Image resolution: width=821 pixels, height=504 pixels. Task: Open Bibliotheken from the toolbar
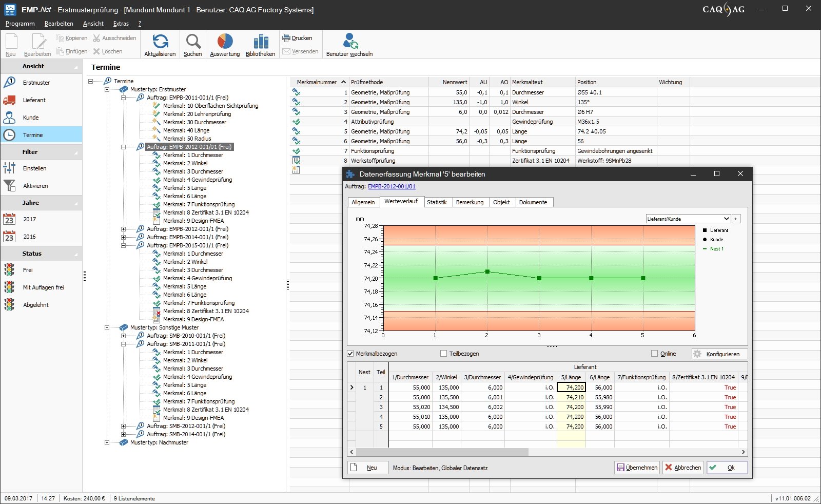coord(261,42)
